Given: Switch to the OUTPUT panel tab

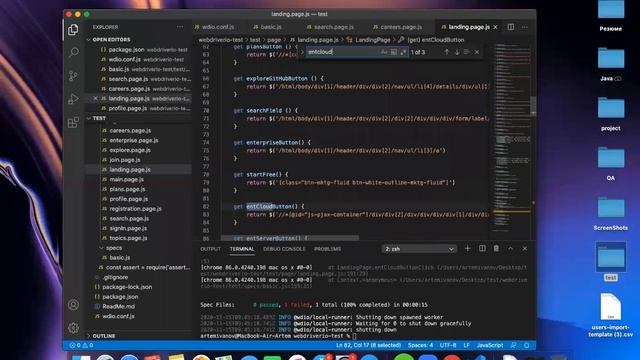Looking at the screenshot, I should tap(210, 249).
